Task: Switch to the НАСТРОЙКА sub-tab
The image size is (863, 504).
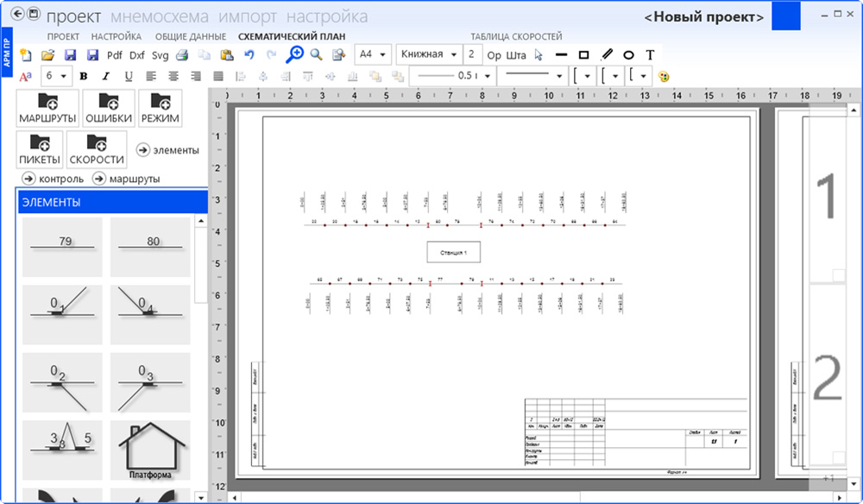Action: click(x=117, y=37)
